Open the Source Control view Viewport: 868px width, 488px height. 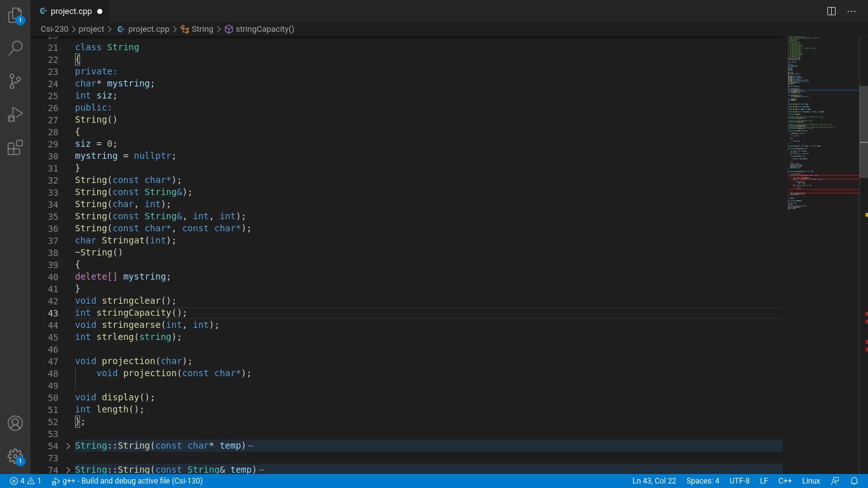pyautogui.click(x=15, y=81)
